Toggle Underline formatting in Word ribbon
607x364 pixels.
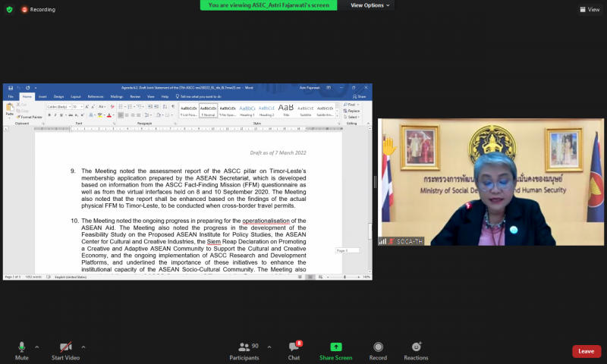tap(61, 115)
